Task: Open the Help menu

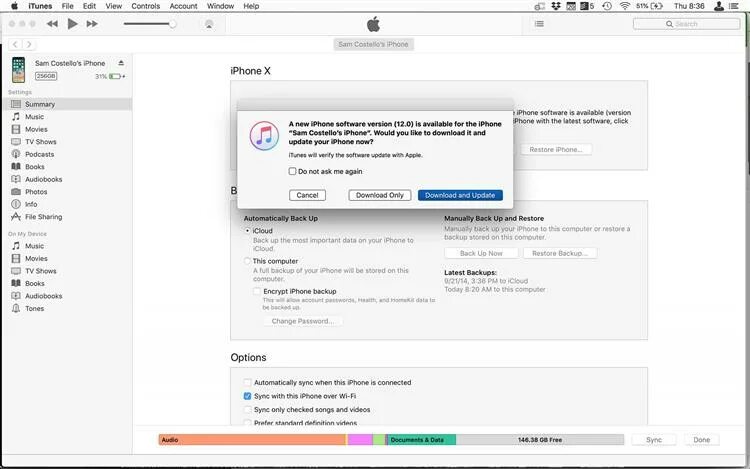Action: click(x=251, y=6)
